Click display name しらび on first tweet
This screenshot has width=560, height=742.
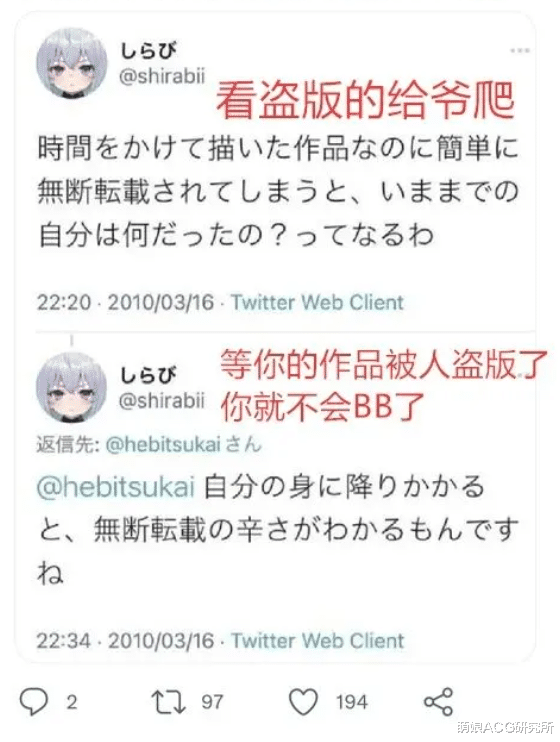[147, 51]
